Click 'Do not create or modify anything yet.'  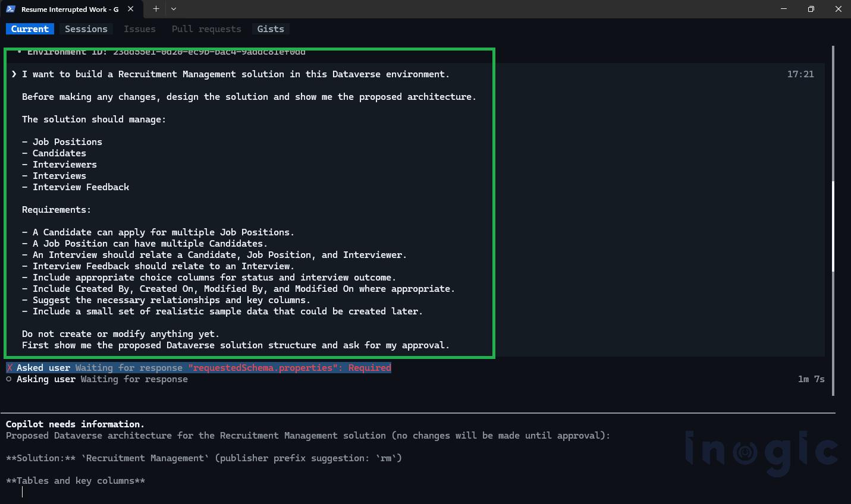[x=121, y=334]
